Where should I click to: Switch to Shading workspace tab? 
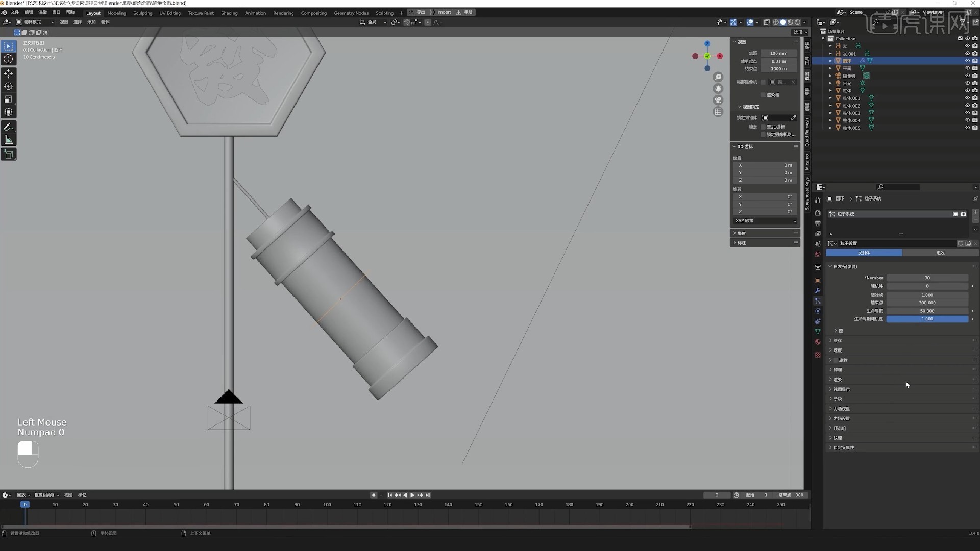click(x=229, y=13)
